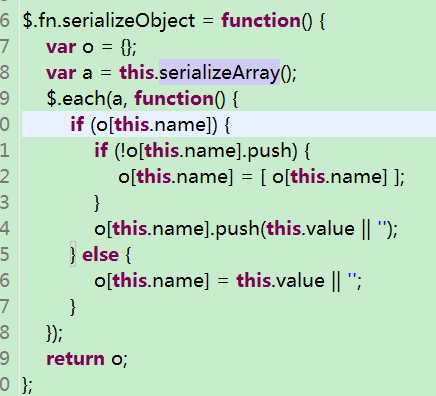Click this.value inside the push call

[x=310, y=229]
